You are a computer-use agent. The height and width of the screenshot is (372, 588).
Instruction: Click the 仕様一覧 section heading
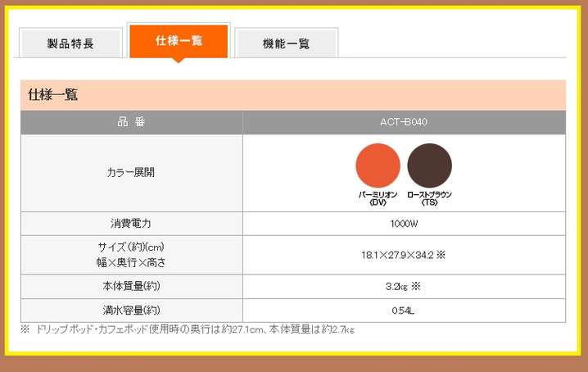coord(53,95)
